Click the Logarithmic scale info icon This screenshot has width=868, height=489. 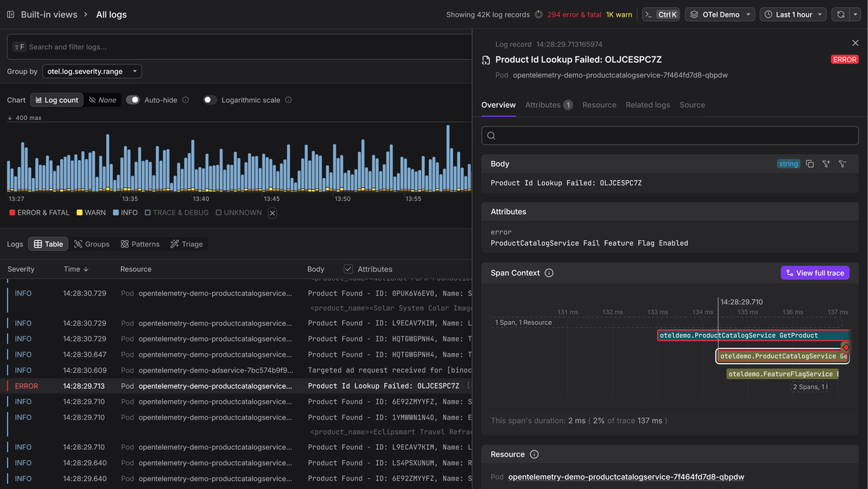tap(289, 100)
